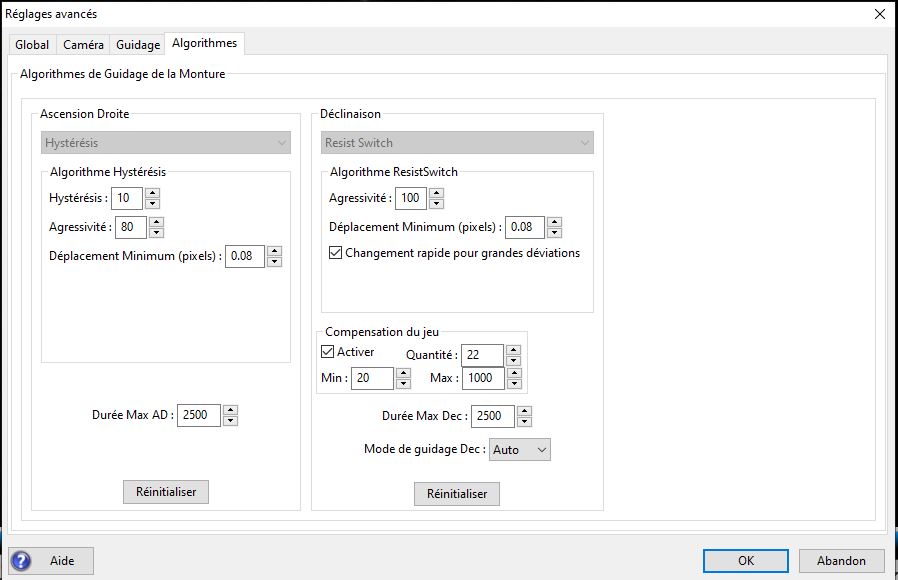Decrease Hystérésis value with down arrow
The height and width of the screenshot is (580, 898).
[152, 204]
